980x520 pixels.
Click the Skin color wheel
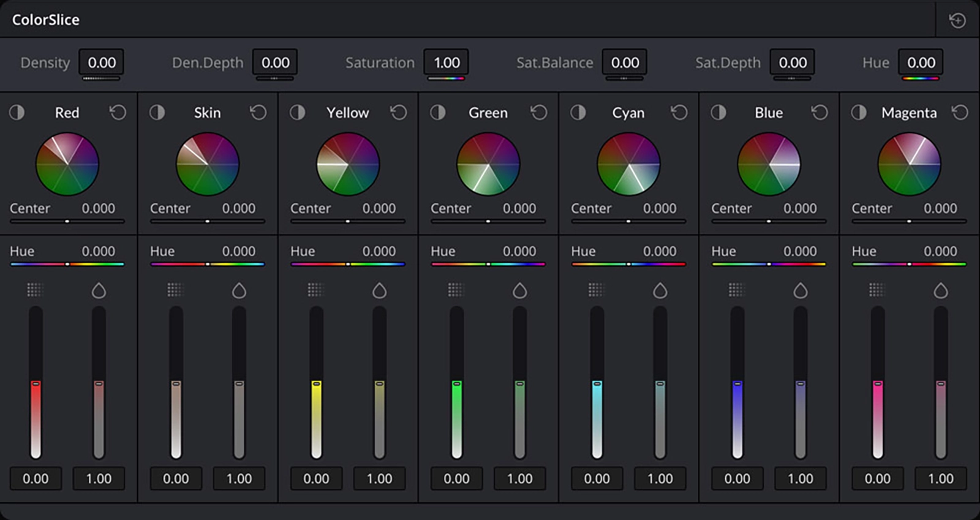pos(208,164)
